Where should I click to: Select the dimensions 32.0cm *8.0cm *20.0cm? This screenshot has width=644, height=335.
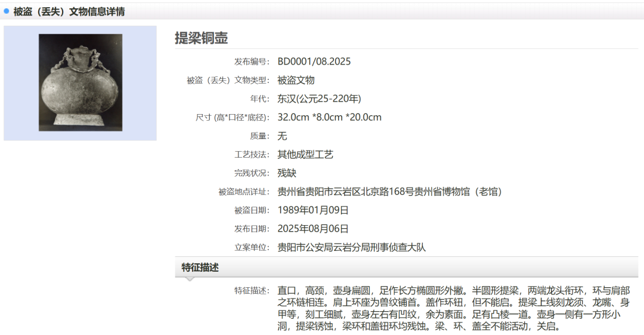point(329,117)
